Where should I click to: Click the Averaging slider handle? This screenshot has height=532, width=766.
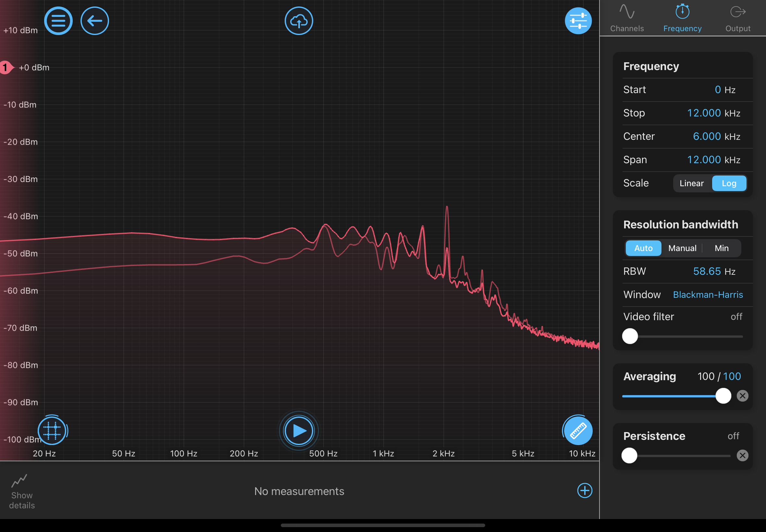tap(723, 396)
